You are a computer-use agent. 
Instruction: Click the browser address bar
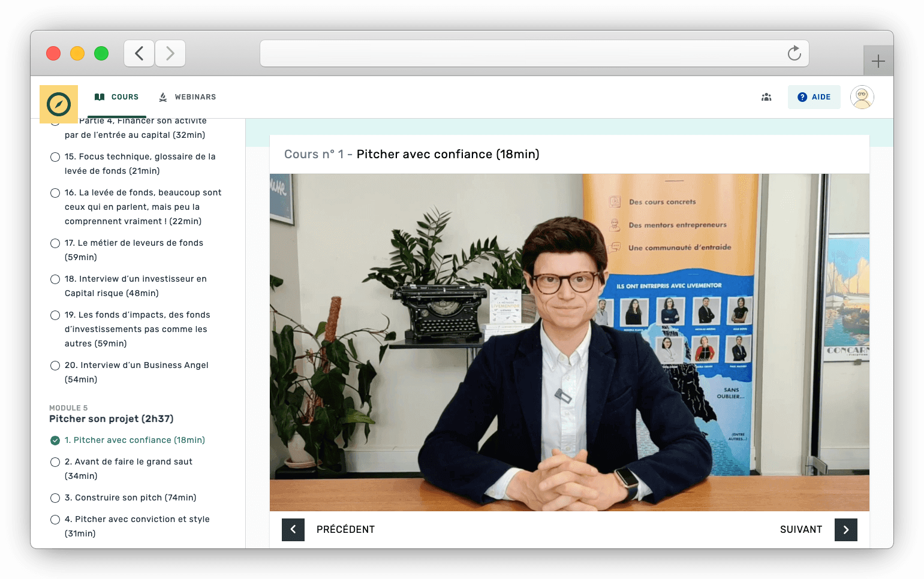coord(522,53)
